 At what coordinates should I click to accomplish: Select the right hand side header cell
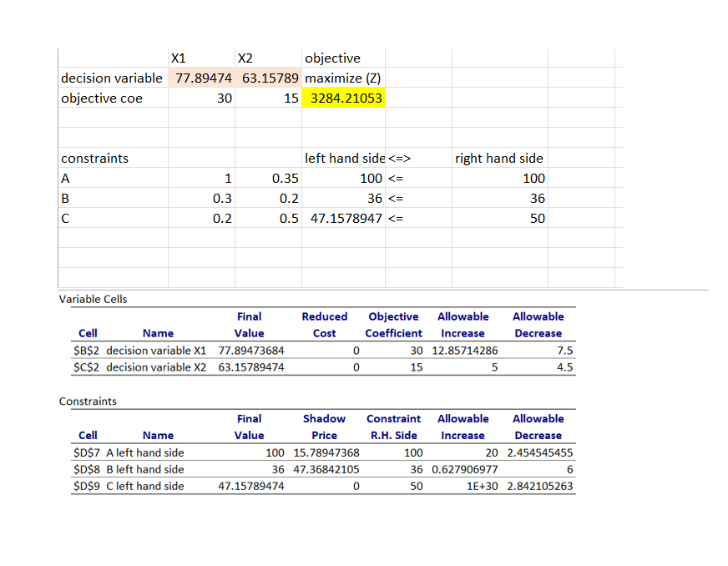click(498, 158)
